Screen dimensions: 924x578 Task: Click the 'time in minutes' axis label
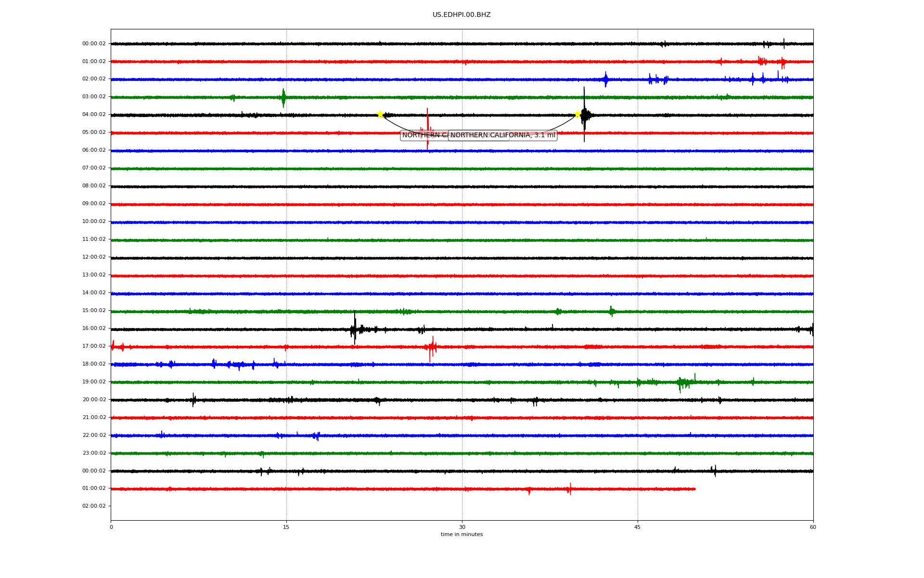(x=462, y=535)
